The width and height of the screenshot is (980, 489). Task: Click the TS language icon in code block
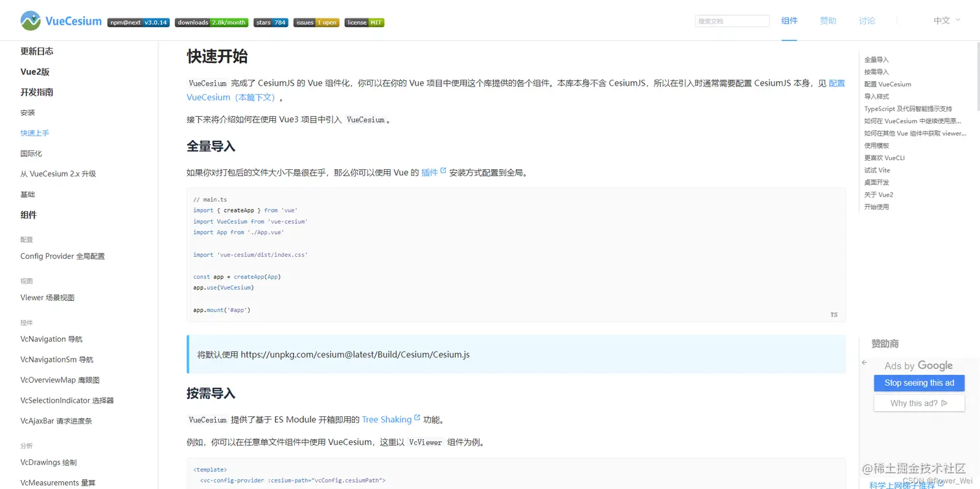tap(834, 314)
